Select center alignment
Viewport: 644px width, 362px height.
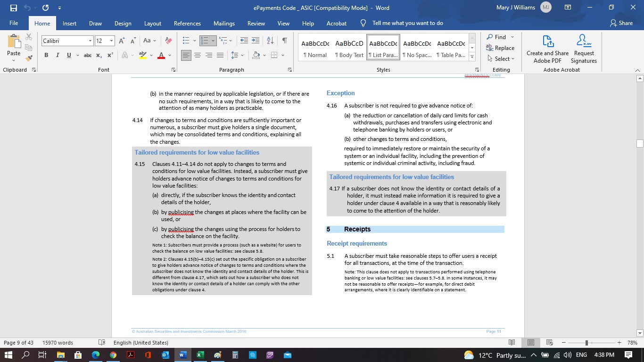[x=198, y=55]
